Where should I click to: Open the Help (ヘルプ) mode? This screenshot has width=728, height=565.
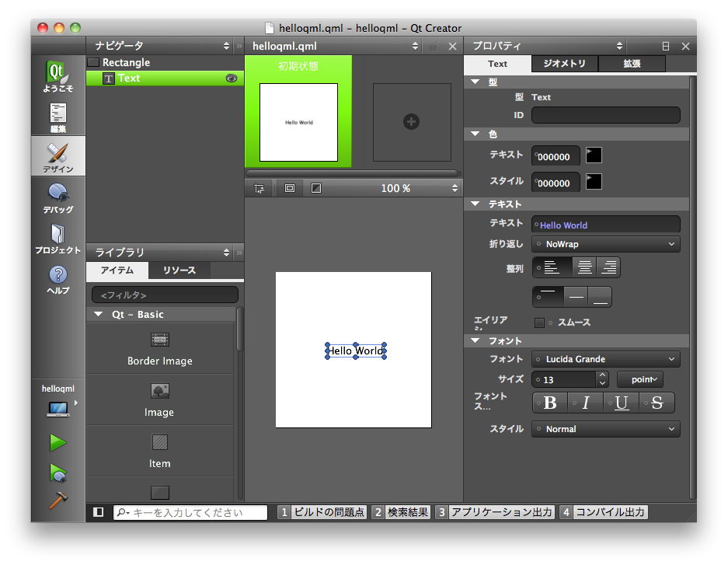click(58, 278)
